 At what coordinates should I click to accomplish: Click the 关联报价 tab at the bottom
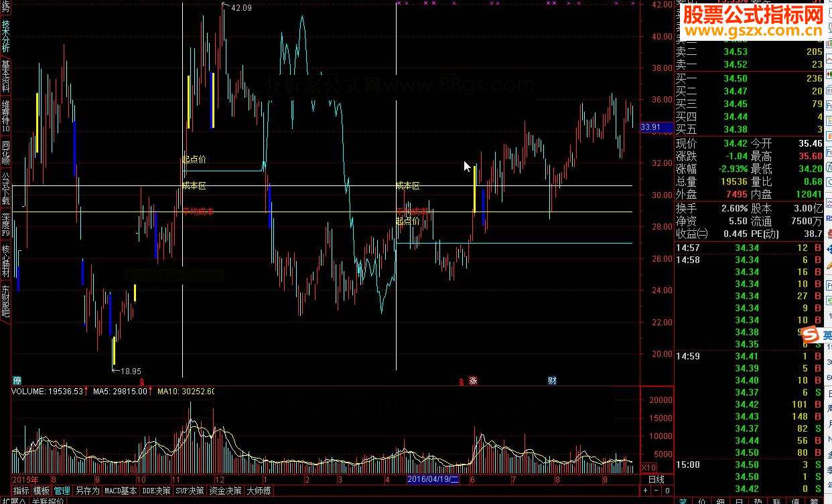[x=48, y=501]
